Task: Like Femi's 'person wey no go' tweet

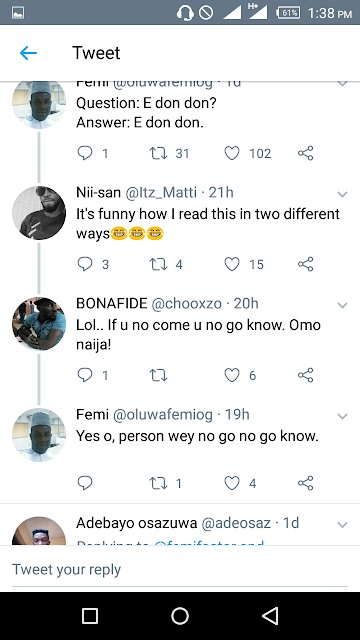Action: click(232, 483)
